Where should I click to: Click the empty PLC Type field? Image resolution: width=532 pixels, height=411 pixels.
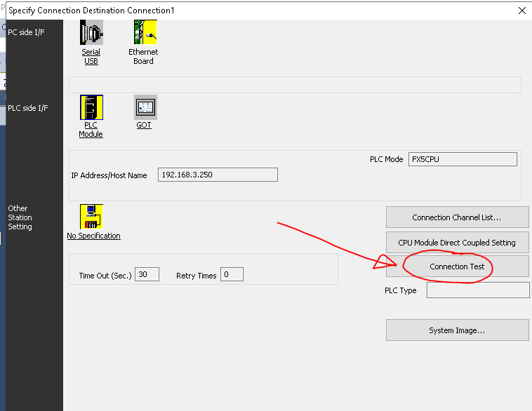[x=478, y=290]
